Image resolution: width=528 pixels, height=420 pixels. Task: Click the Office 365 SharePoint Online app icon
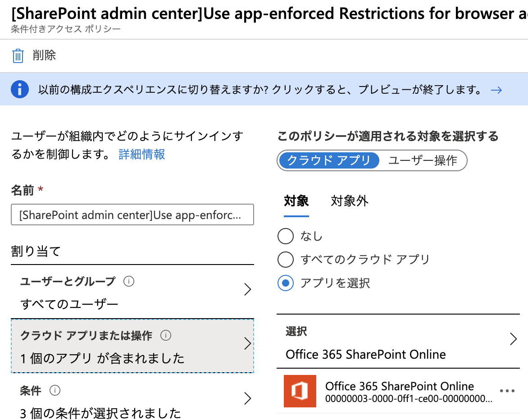click(300, 391)
